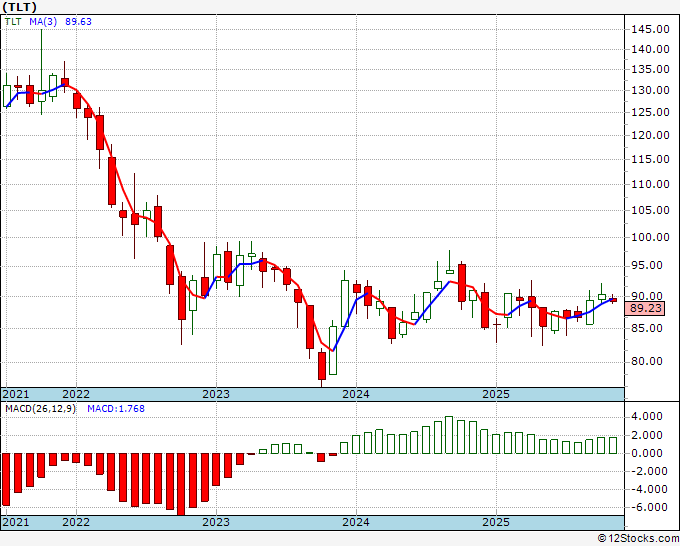Click the MACD(26,12,9) label
The image size is (680, 546).
tap(40, 409)
